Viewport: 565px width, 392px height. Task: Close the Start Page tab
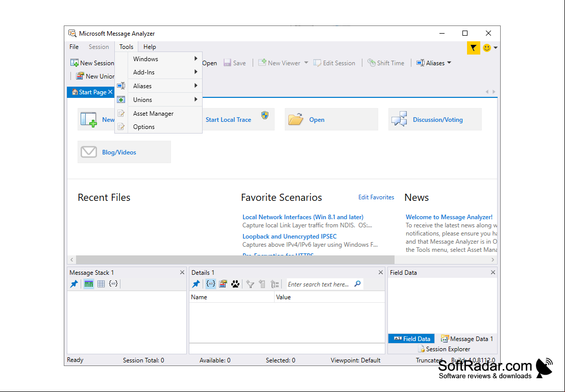(x=110, y=92)
